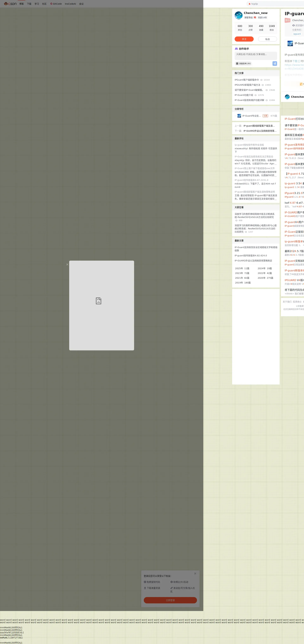Open the 2020年 275篇 archive

(265, 278)
